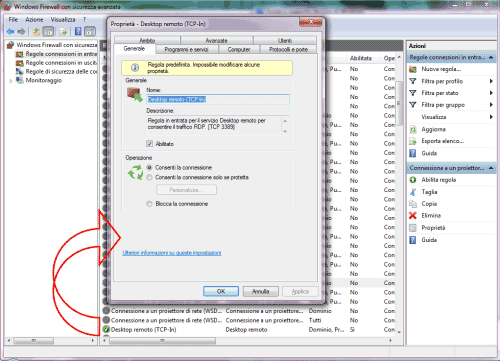Open Filtra per profilo submenu arrow

click(x=491, y=81)
